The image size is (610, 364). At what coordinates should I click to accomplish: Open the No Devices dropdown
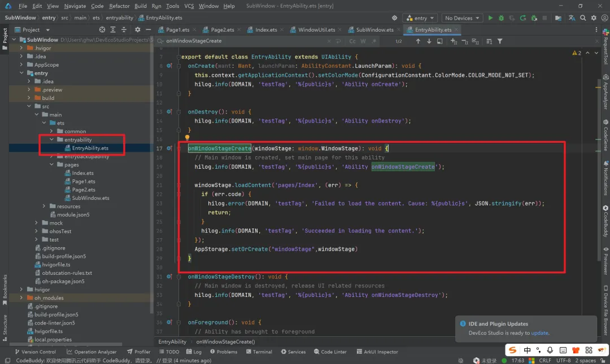click(x=462, y=18)
